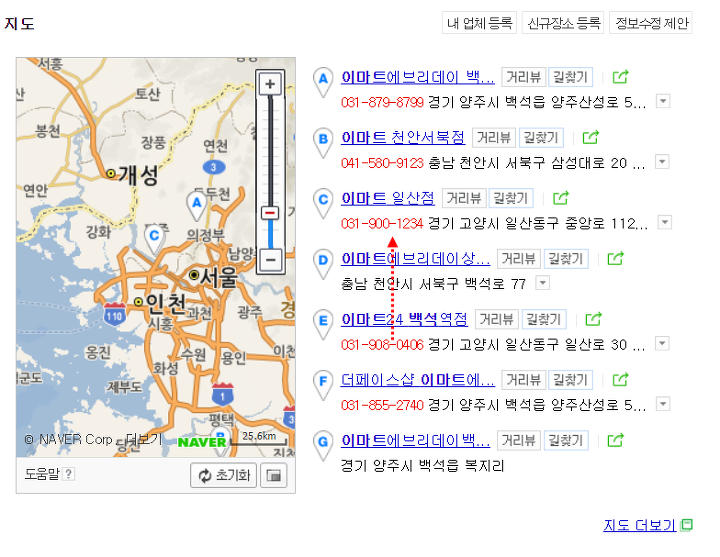Open result D 이마트에브리데이상... link
This screenshot has height=557, width=720.
415,259
